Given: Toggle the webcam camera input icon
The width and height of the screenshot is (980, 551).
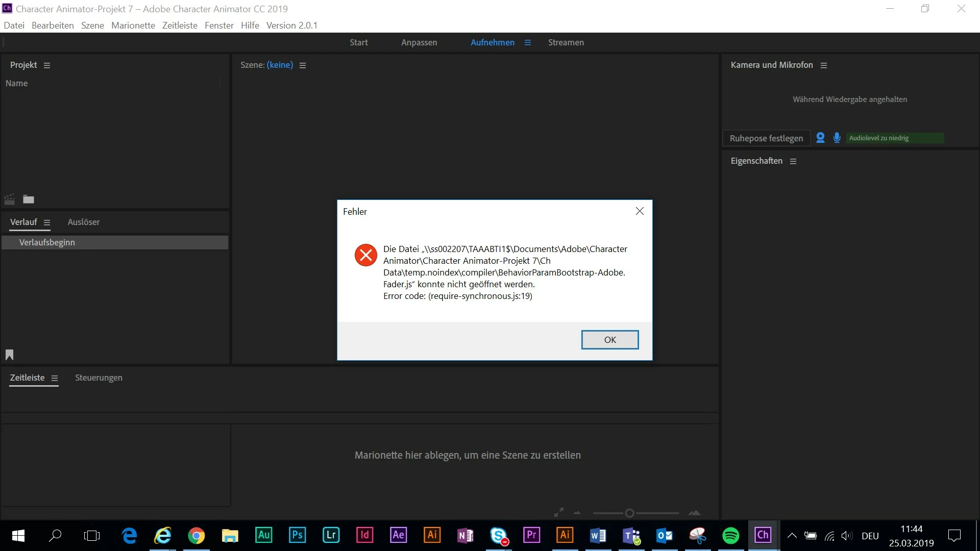Looking at the screenshot, I should tap(820, 138).
